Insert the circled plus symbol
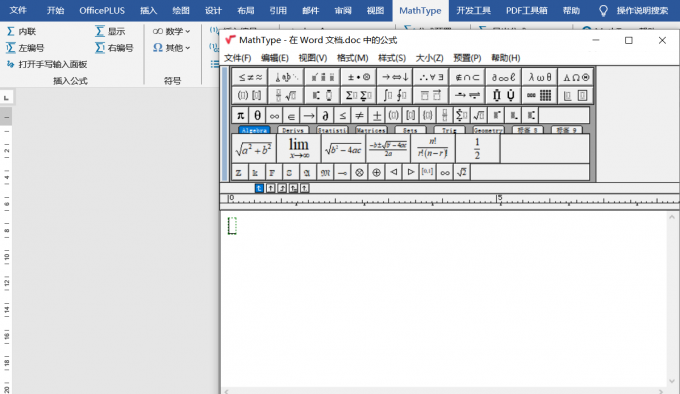680x394 pixels. [376, 172]
